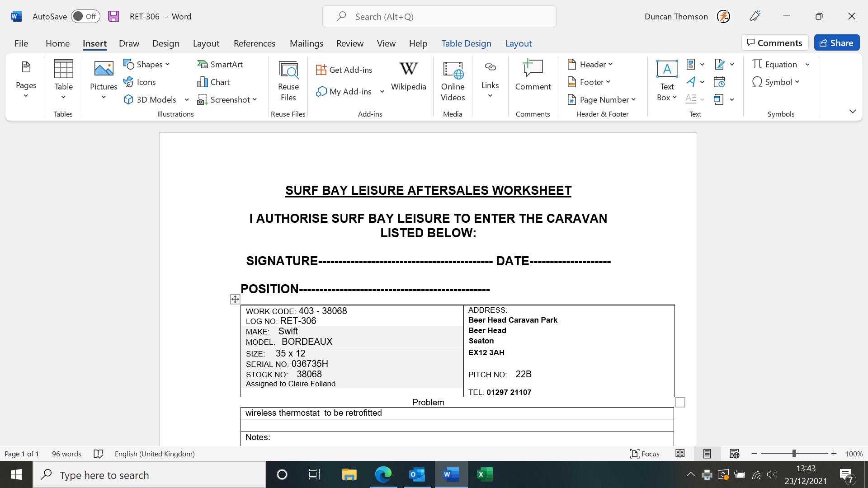Click the Icons illustration button

point(140,82)
